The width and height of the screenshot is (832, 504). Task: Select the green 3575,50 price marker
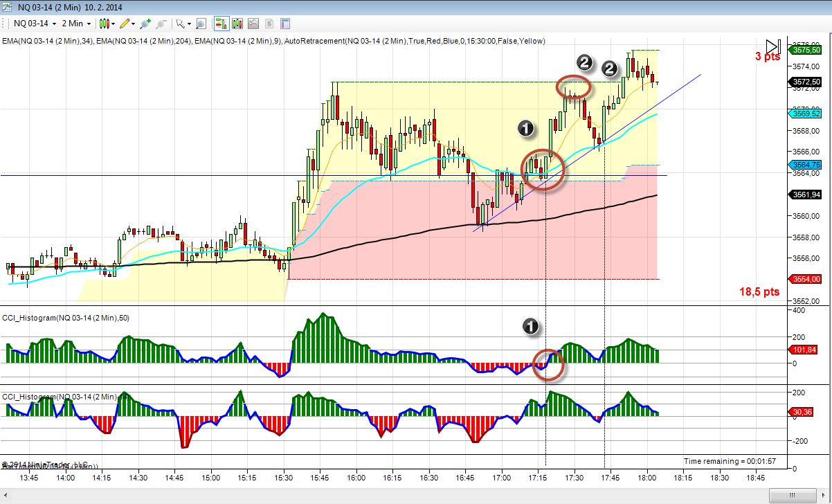click(806, 50)
